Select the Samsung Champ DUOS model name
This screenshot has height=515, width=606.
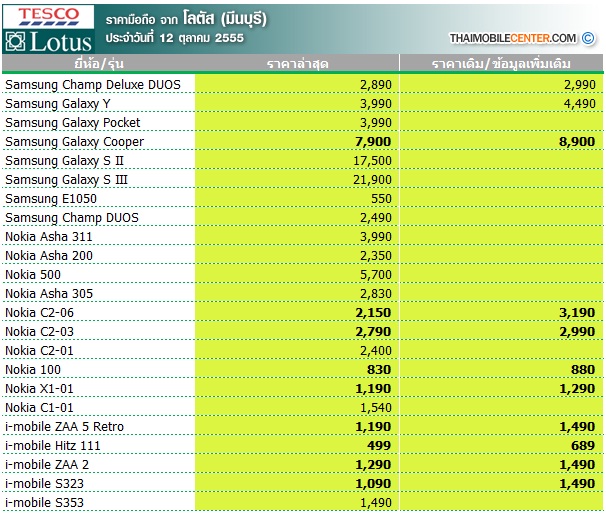click(x=71, y=218)
